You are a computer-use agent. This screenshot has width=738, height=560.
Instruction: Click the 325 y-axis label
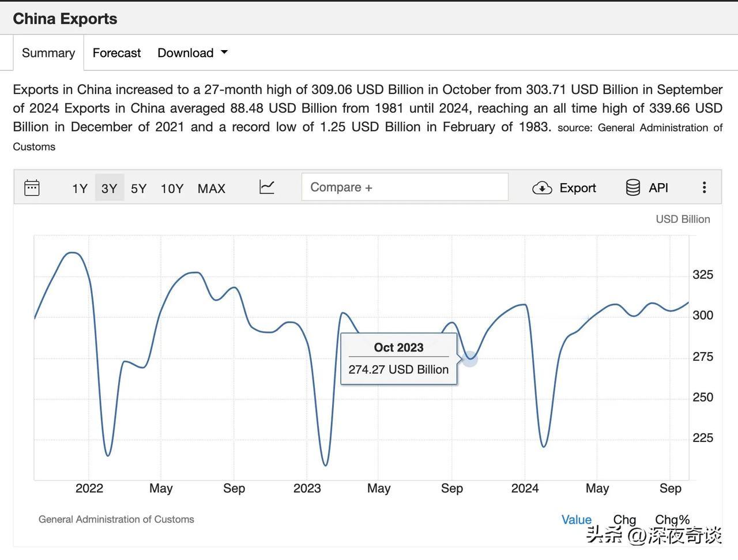(703, 275)
